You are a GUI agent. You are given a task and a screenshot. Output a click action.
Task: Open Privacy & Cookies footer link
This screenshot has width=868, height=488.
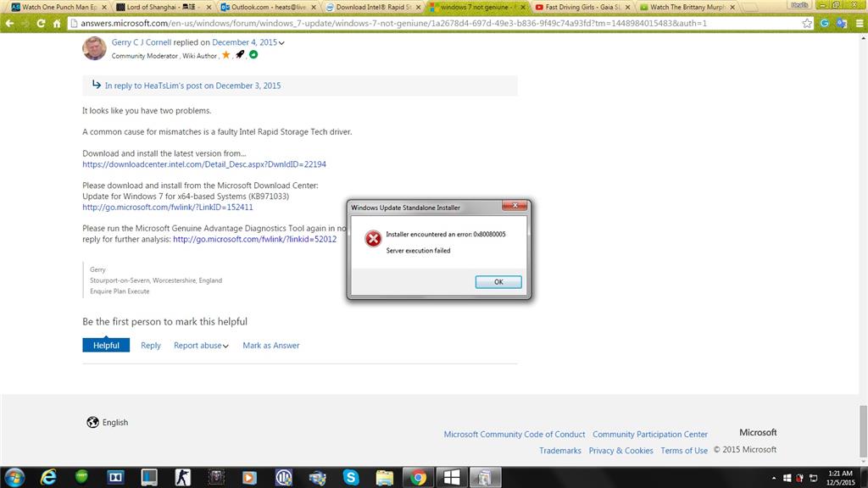[x=620, y=451]
